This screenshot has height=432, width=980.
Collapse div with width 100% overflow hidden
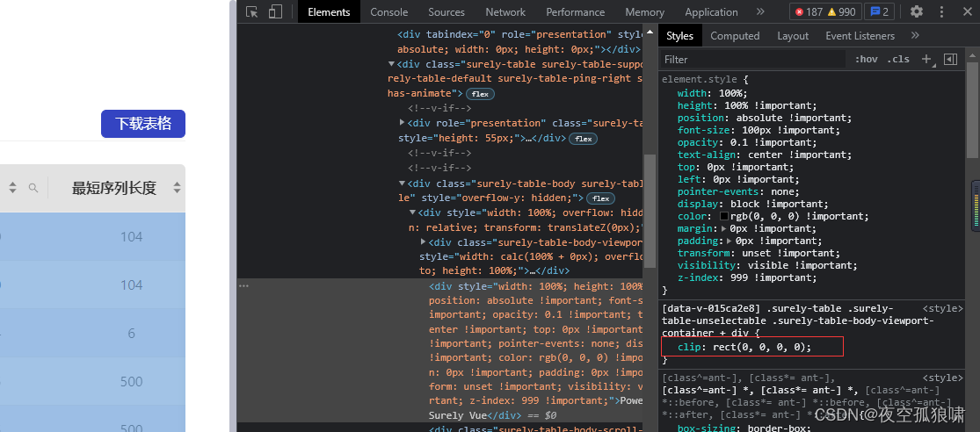[x=412, y=212]
